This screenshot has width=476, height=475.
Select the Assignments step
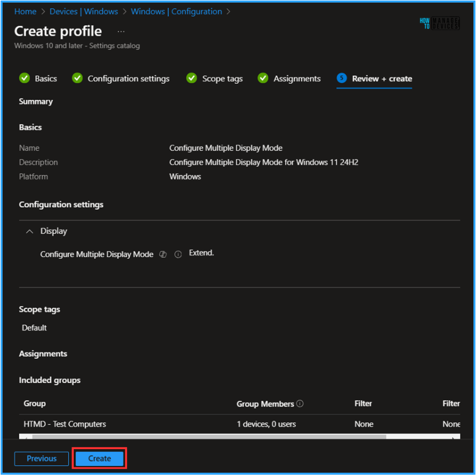(297, 79)
